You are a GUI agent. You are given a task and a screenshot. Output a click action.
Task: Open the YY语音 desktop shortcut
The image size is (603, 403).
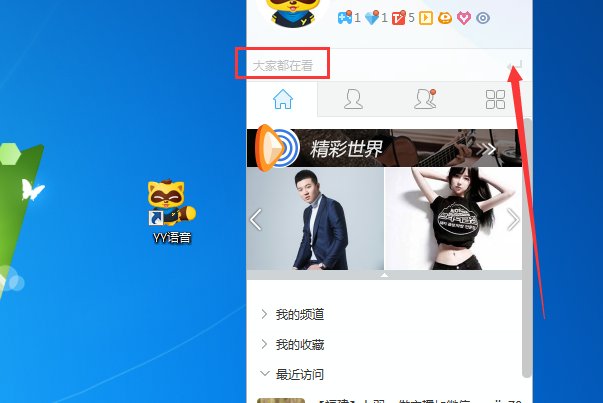coord(172,211)
